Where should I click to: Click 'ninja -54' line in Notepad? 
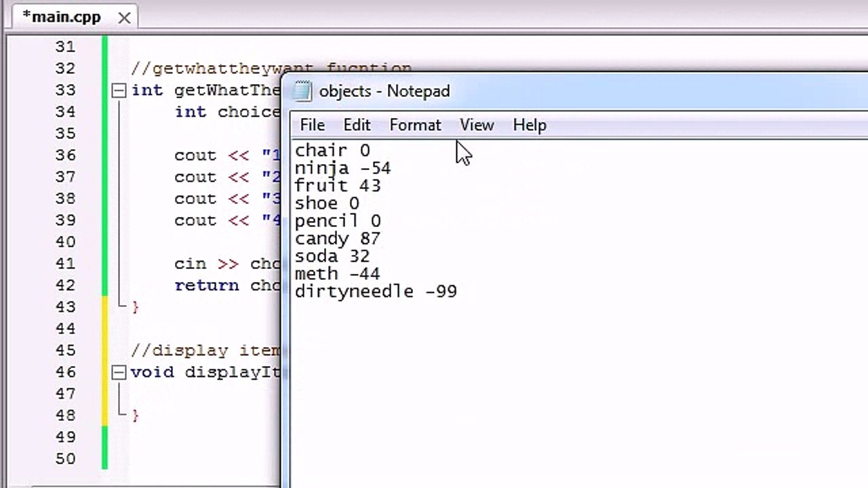point(342,168)
